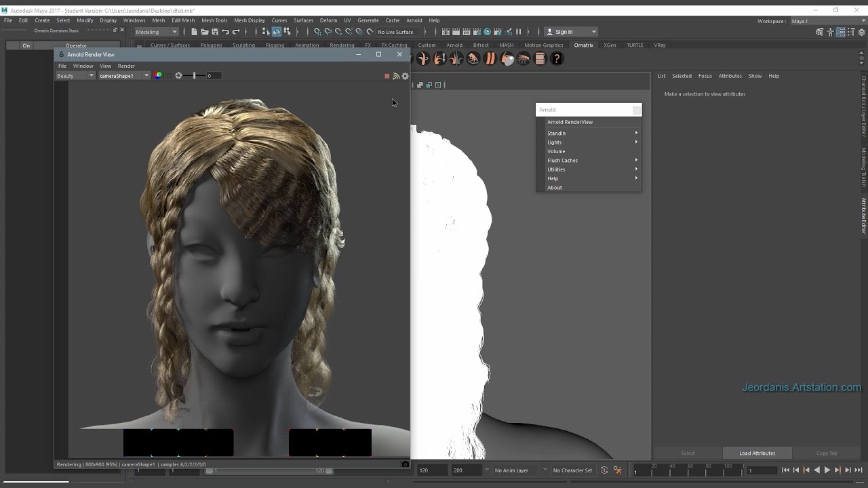Open Arnold Render View settings gear
Screen dimensions: 868x488
click(x=406, y=76)
